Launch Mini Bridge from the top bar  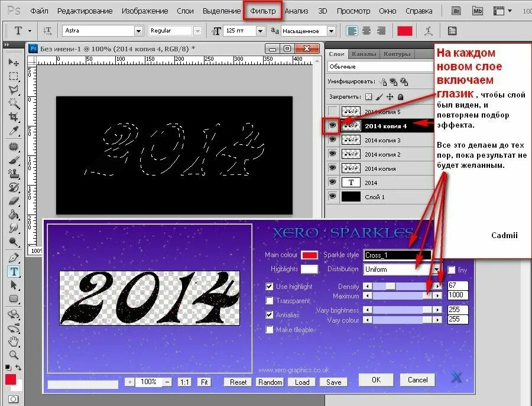pyautogui.click(x=478, y=11)
